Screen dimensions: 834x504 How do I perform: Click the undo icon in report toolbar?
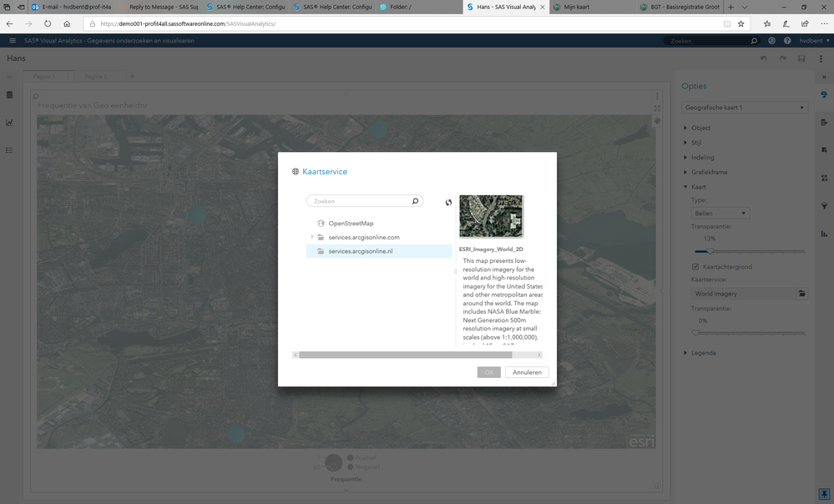point(763,58)
